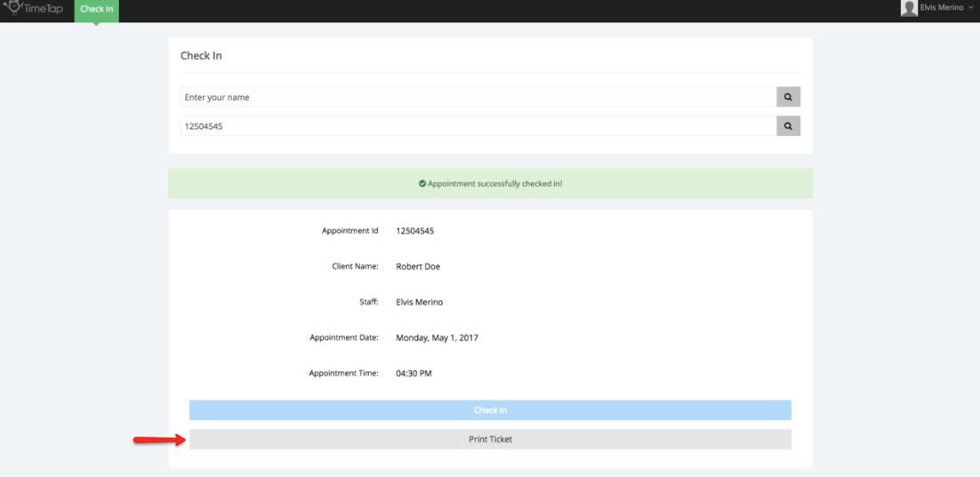Click the search icon for appointment ID

point(788,126)
